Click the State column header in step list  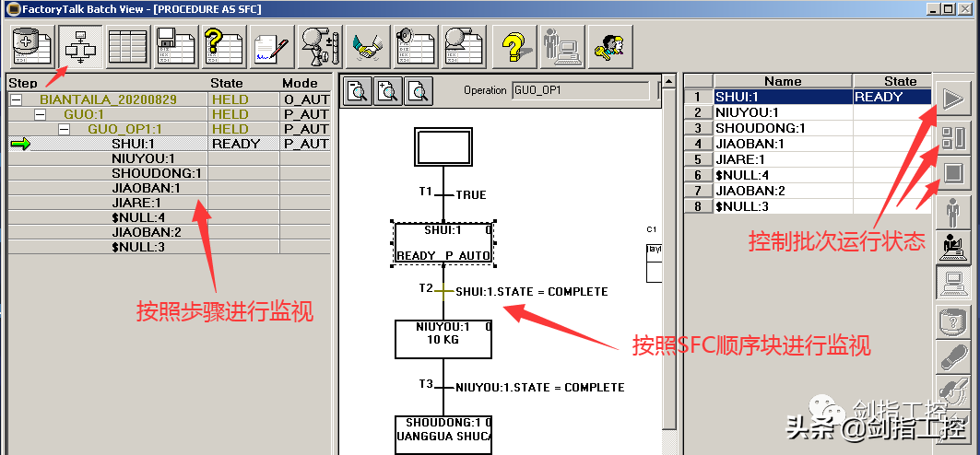[x=227, y=84]
